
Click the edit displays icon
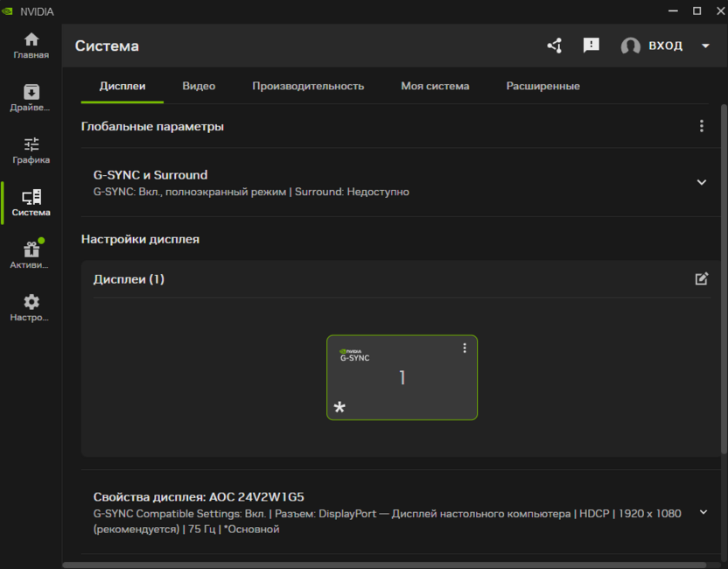[702, 278]
